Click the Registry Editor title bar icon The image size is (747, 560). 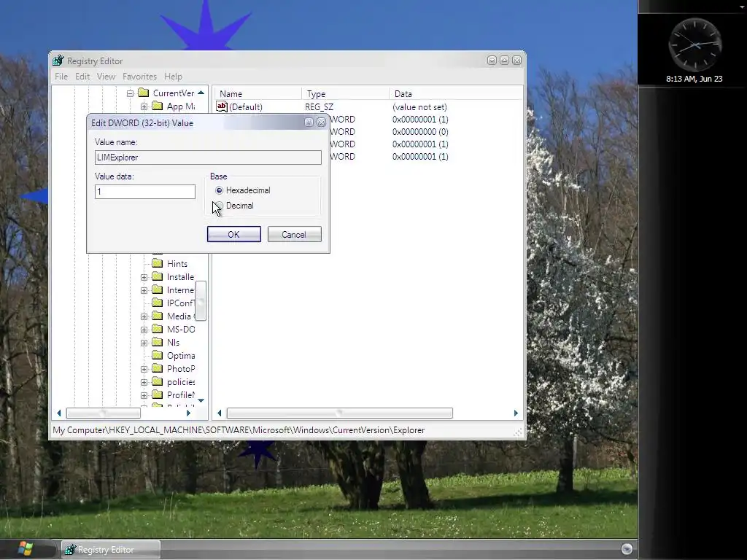pyautogui.click(x=58, y=61)
